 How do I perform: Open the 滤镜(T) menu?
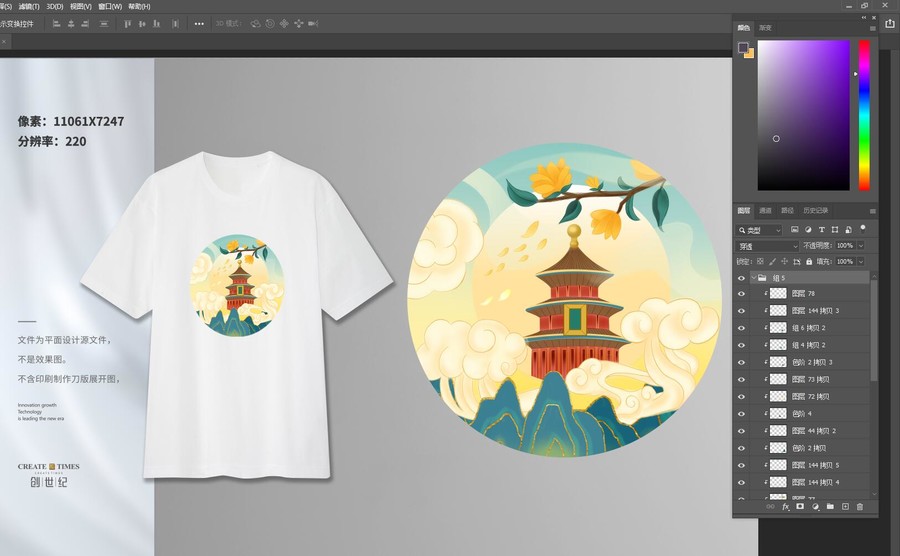tap(29, 6)
